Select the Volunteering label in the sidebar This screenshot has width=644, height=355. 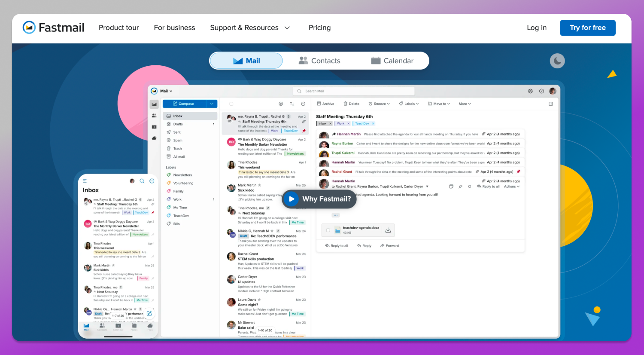click(190, 183)
